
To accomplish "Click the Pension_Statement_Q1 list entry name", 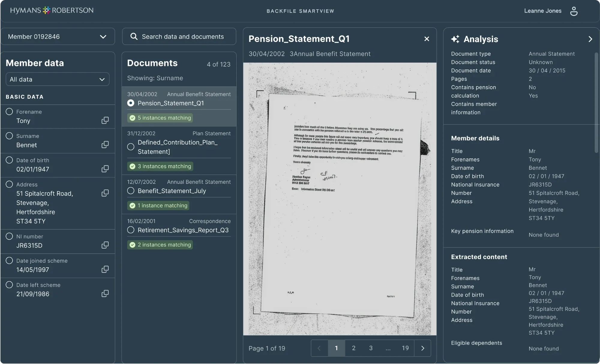I will [171, 103].
